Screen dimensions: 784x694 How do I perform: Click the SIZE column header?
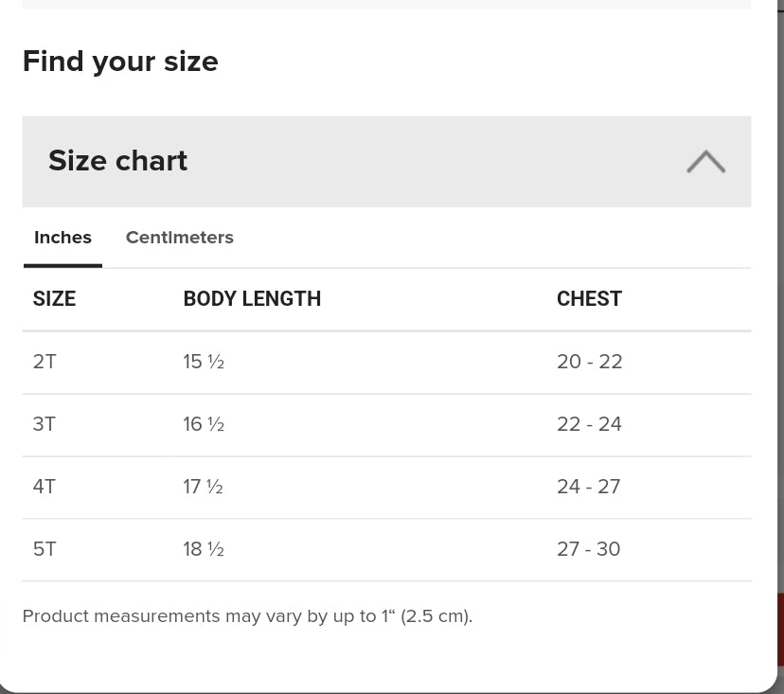pos(54,299)
